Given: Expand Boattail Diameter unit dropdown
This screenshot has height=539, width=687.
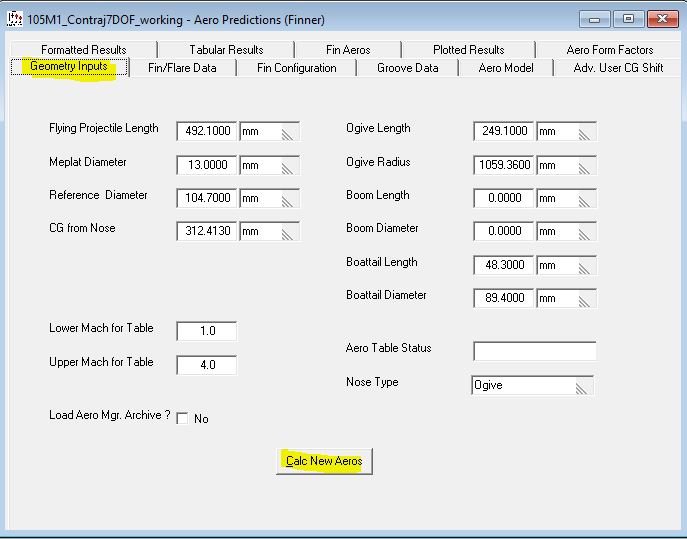Looking at the screenshot, I should [566, 299].
